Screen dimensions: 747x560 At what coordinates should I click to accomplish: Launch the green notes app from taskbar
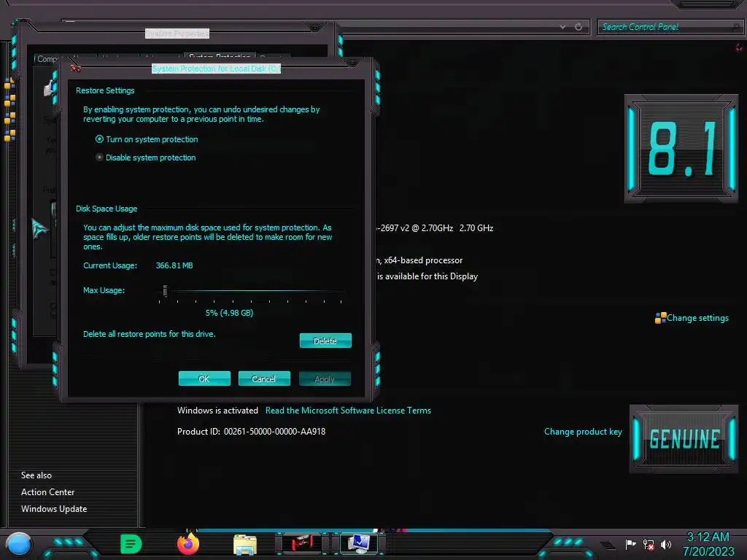[x=131, y=544]
